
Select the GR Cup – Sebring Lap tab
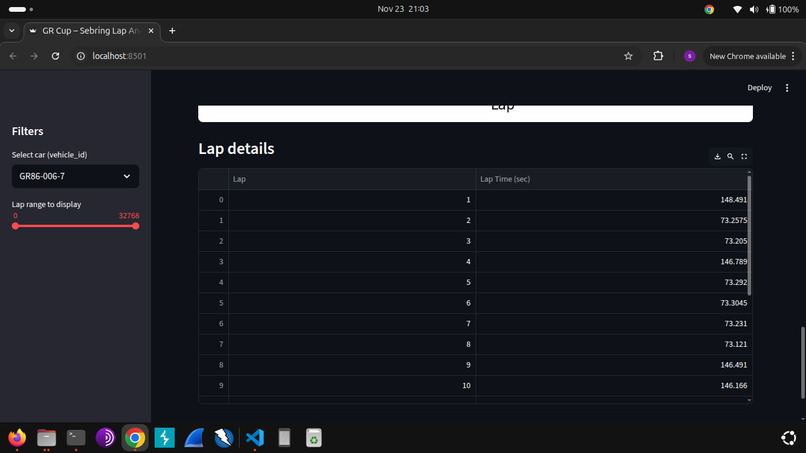(91, 31)
